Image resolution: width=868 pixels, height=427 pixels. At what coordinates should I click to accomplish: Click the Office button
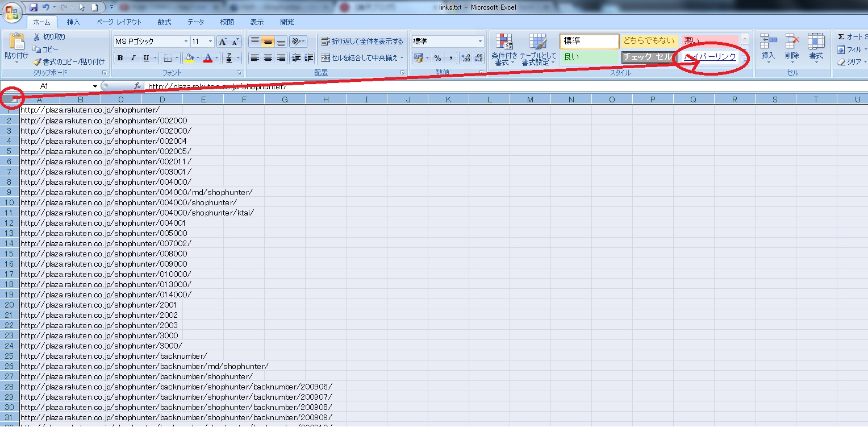(12, 11)
